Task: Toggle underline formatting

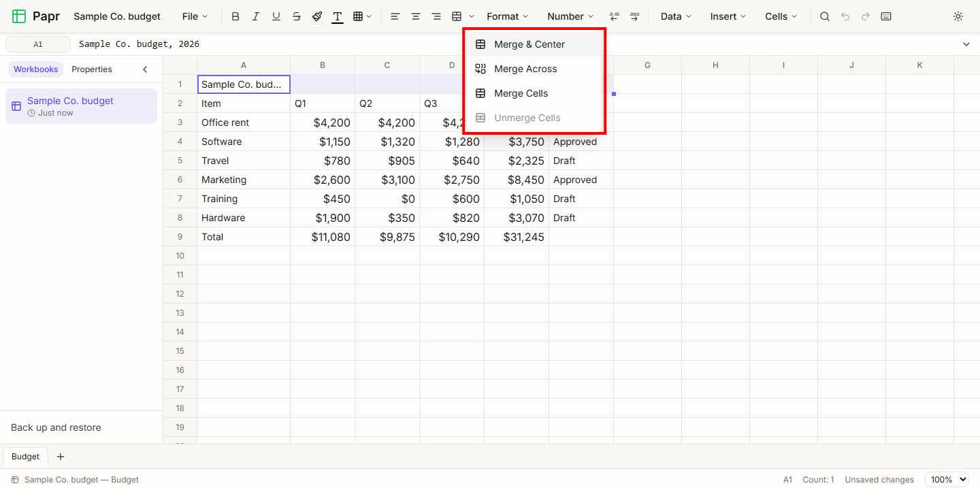Action: [276, 16]
